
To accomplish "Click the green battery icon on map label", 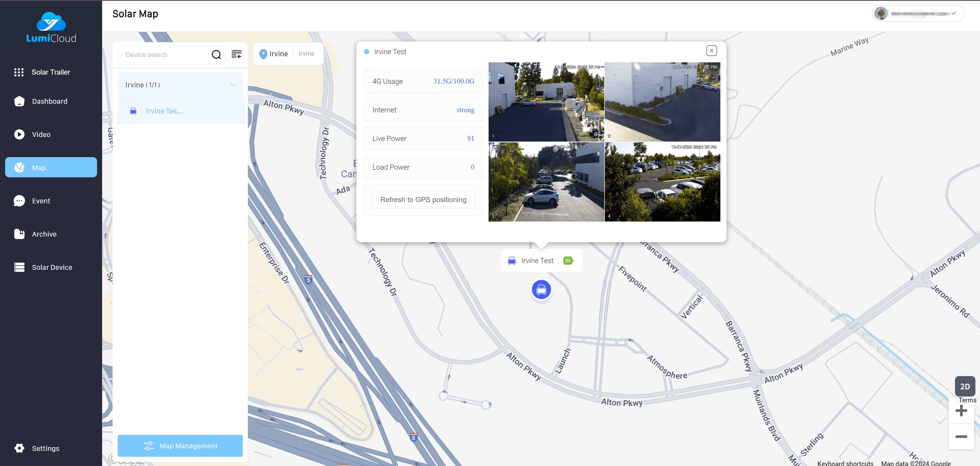I will pyautogui.click(x=568, y=261).
